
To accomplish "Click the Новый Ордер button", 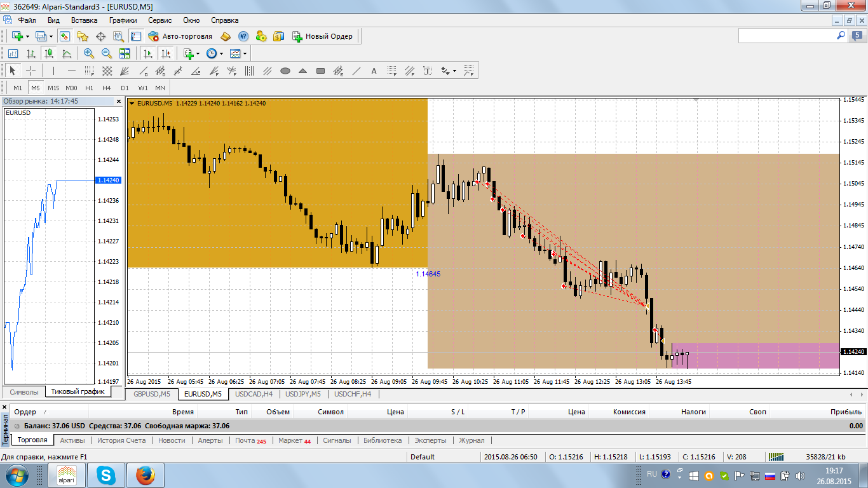I will (x=322, y=36).
